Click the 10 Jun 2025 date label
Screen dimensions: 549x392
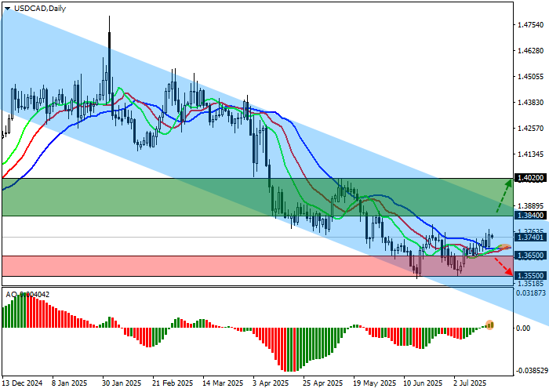(423, 383)
